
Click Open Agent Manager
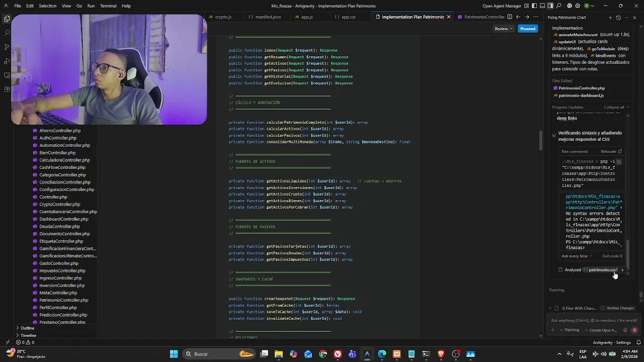pyautogui.click(x=502, y=6)
